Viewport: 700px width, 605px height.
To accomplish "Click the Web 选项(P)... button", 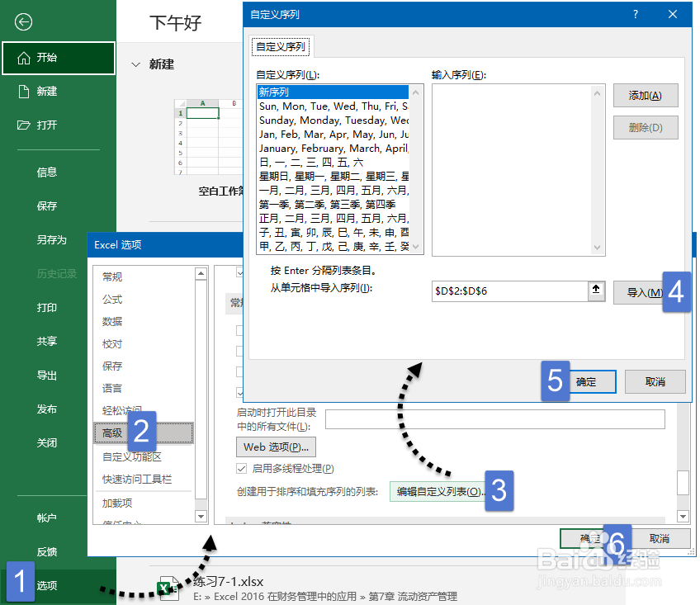I will [276, 447].
